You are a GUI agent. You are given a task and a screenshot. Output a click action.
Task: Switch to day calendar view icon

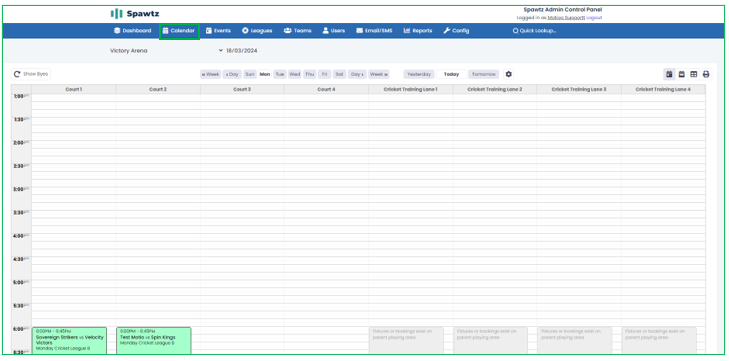[x=669, y=74]
